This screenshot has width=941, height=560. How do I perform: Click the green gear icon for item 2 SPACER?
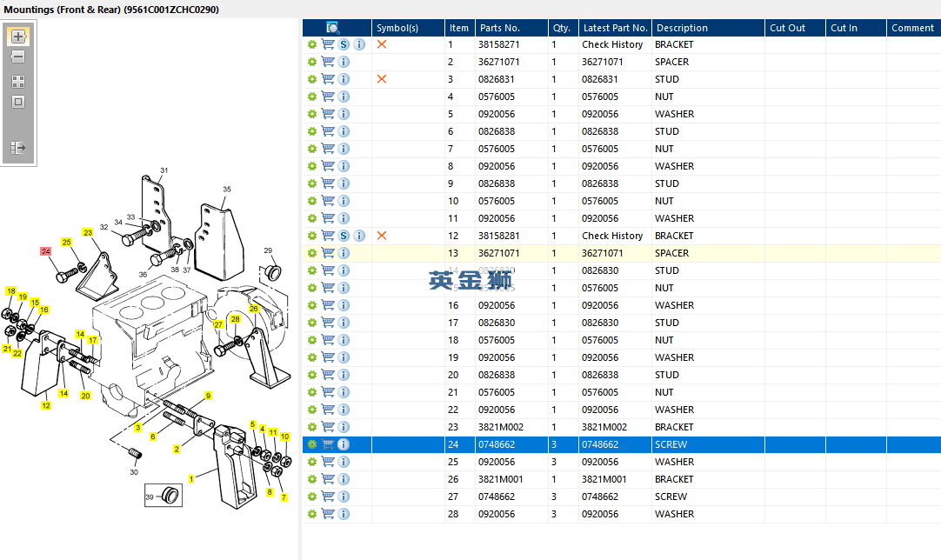click(311, 62)
